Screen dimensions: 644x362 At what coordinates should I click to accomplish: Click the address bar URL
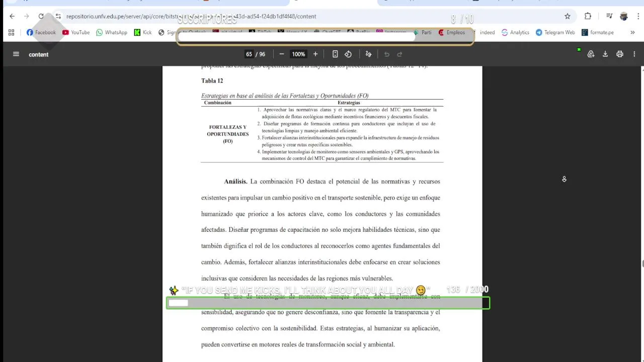[x=191, y=16]
